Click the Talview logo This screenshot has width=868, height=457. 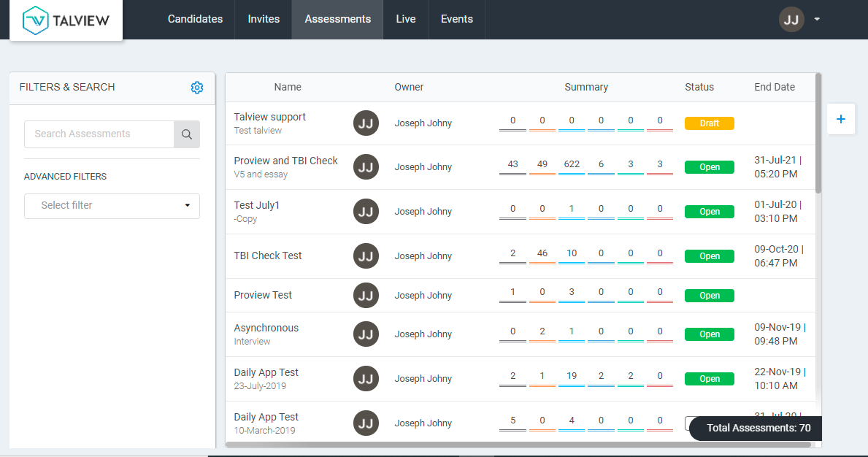66,20
